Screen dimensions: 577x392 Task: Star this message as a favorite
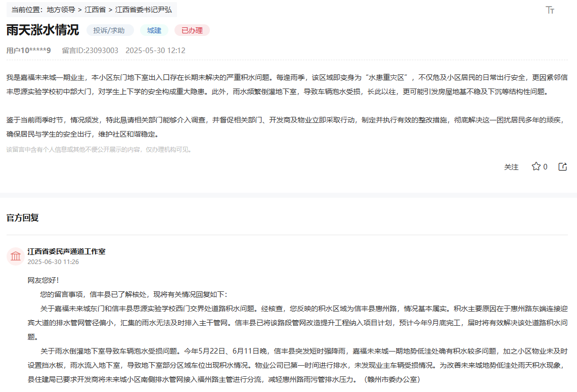click(536, 166)
